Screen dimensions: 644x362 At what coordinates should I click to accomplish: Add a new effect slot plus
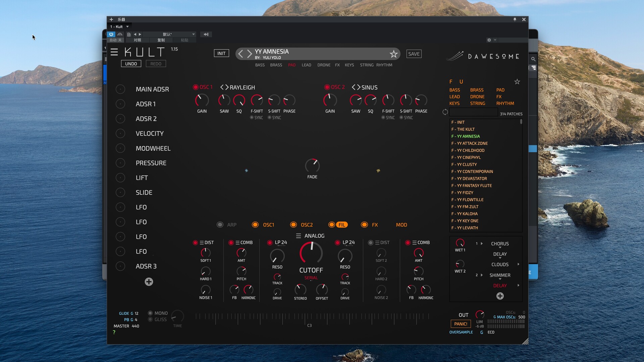500,296
